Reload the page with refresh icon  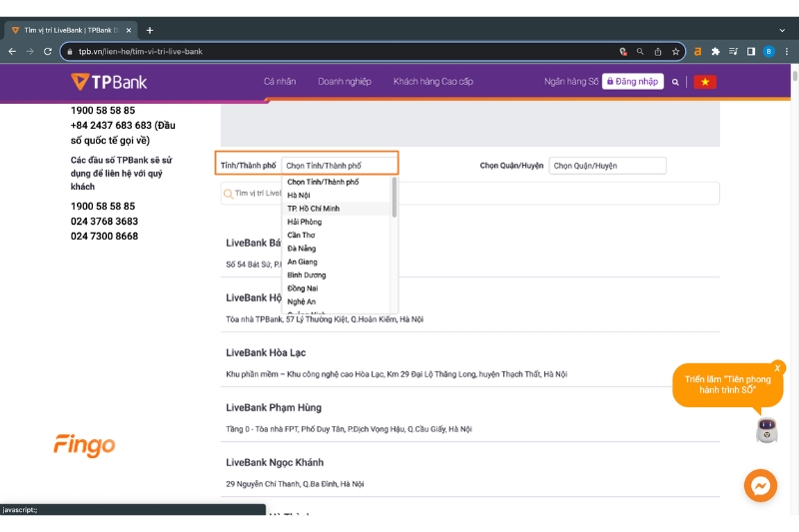click(x=47, y=52)
